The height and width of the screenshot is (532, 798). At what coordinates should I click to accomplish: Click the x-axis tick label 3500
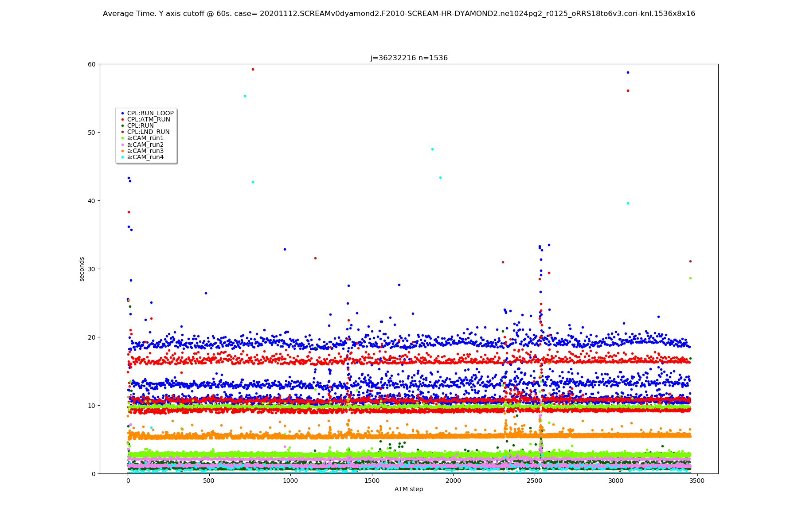(697, 481)
